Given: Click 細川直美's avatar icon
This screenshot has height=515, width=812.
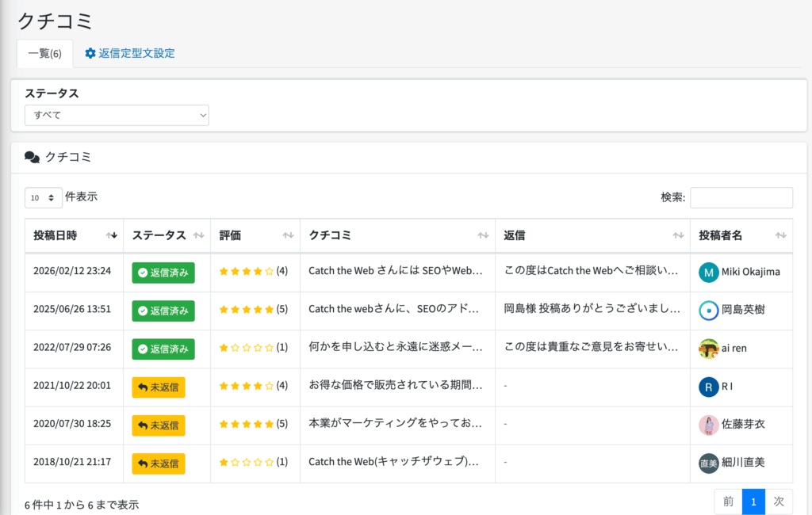Looking at the screenshot, I should tap(708, 463).
